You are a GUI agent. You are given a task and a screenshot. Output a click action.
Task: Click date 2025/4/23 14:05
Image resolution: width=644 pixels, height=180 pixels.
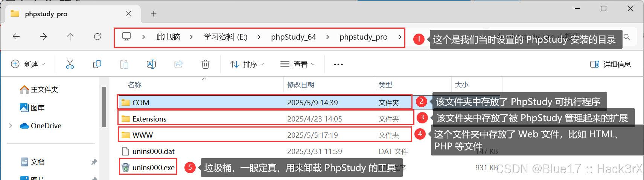[x=315, y=119]
